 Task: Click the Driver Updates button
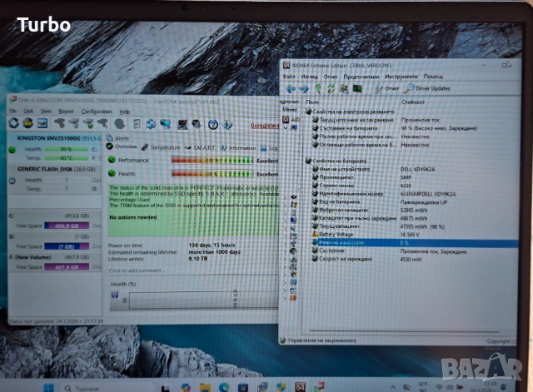[427, 89]
